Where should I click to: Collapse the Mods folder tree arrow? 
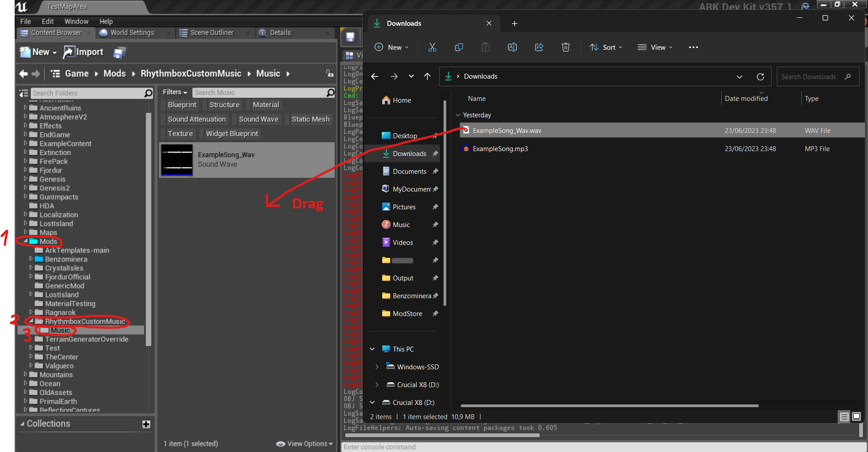pyautogui.click(x=25, y=241)
